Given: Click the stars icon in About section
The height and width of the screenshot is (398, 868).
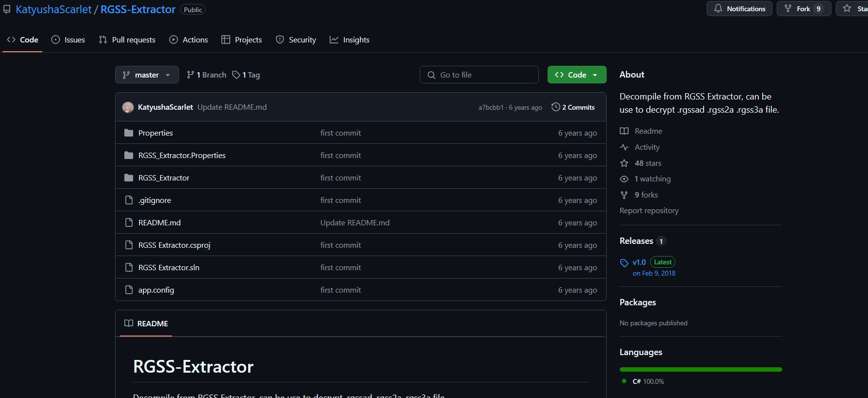Looking at the screenshot, I should click(624, 163).
